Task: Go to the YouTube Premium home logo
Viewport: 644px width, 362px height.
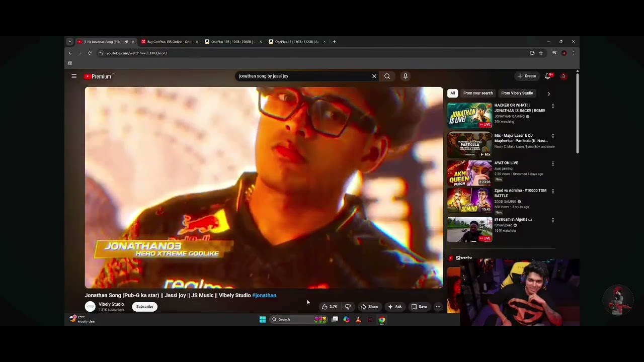Action: click(99, 76)
